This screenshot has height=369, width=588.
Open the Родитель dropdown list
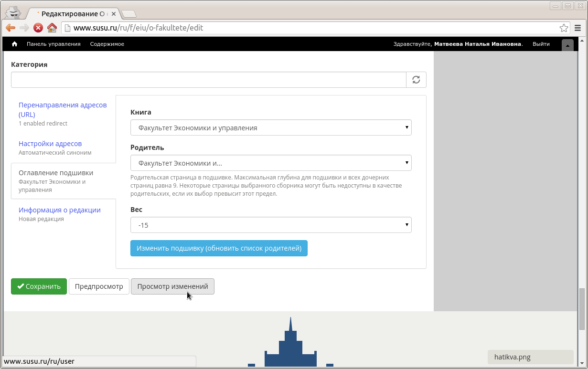coord(271,163)
